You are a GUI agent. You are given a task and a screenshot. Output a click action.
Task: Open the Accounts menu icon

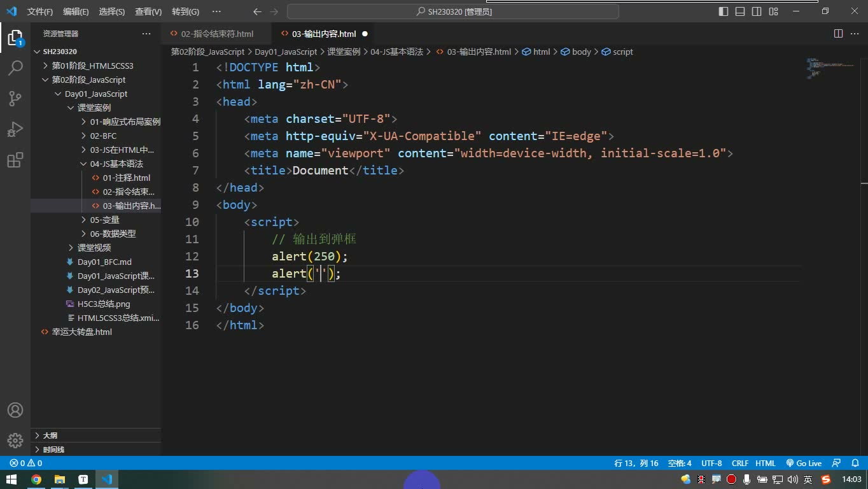pyautogui.click(x=15, y=410)
